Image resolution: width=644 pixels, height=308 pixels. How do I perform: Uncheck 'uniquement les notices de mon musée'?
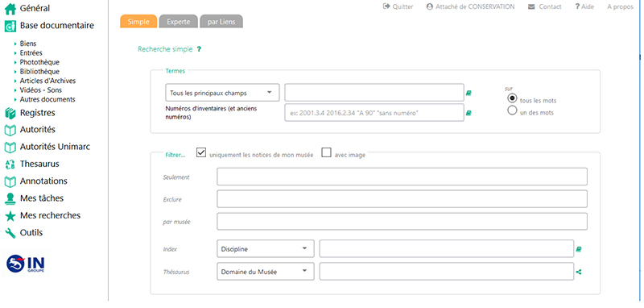pos(201,152)
